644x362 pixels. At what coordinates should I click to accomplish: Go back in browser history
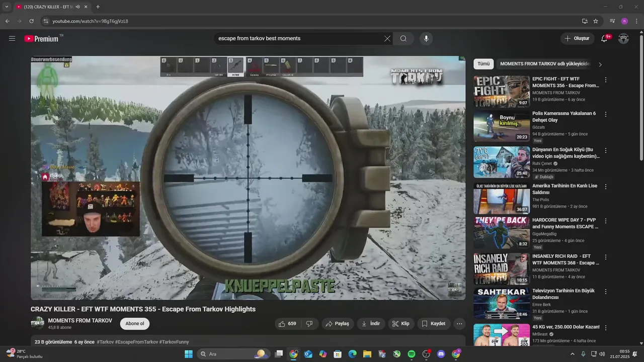pos(7,21)
